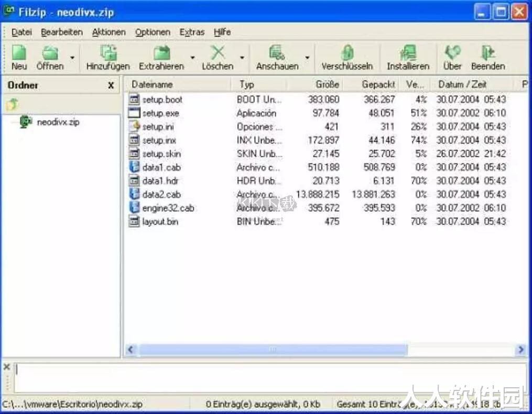The image size is (532, 414).
Task: Click the horizontal scrollbar thumb
Action: [x=274, y=350]
